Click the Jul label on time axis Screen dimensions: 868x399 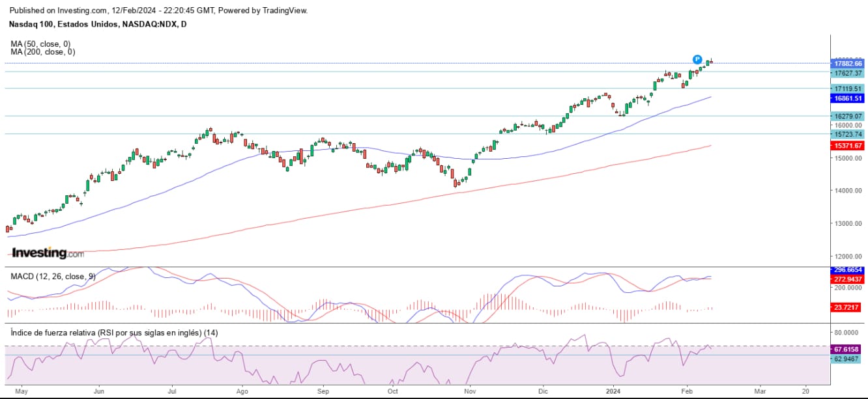172,392
